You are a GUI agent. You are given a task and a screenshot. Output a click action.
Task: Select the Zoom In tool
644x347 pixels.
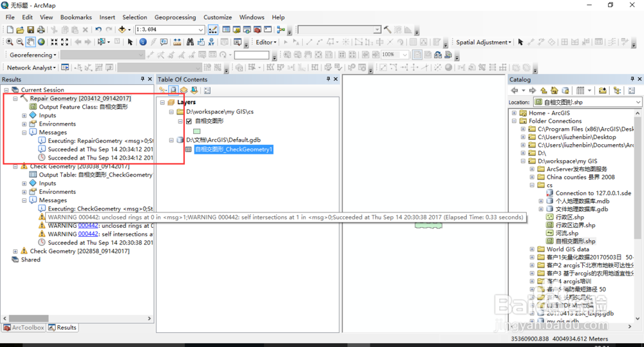(10, 42)
